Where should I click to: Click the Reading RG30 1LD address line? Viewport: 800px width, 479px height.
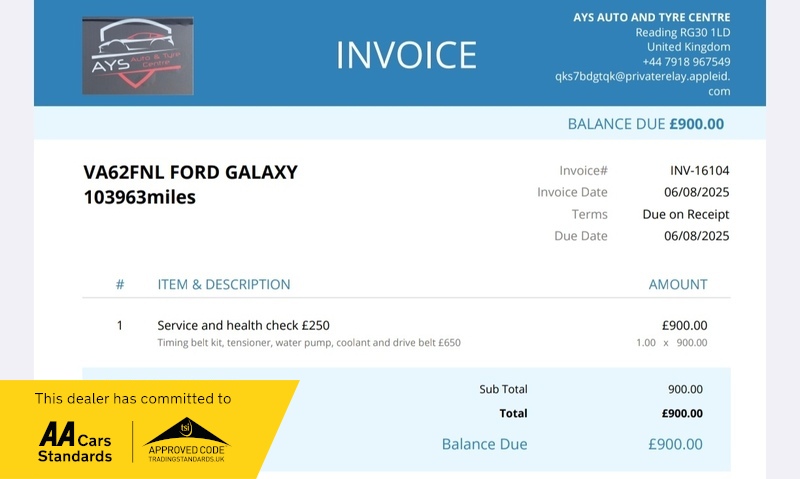tap(683, 32)
